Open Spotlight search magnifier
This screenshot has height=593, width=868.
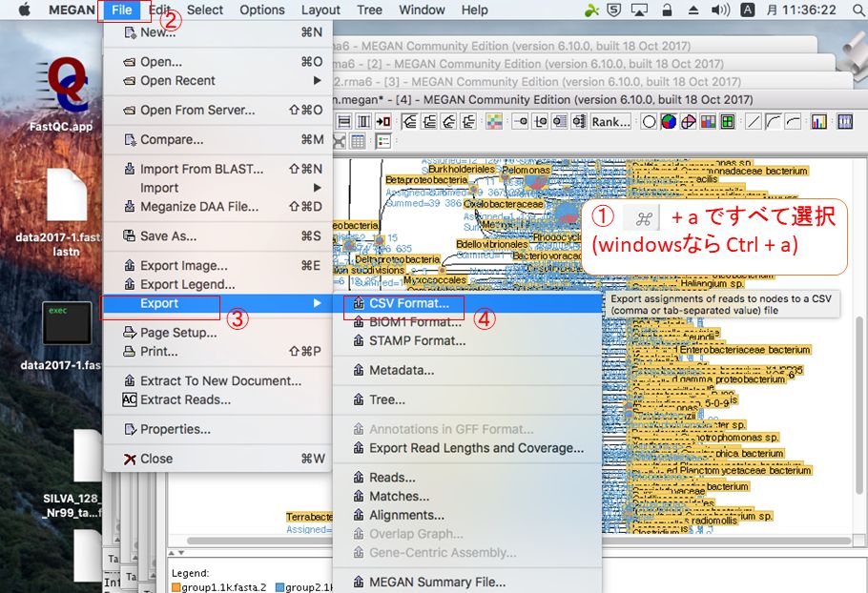click(859, 10)
